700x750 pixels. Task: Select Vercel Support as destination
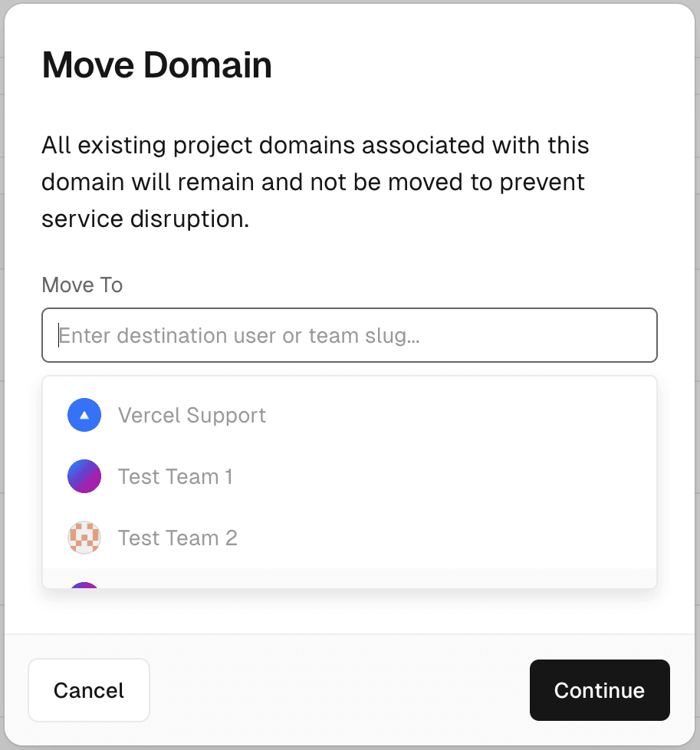coord(192,415)
